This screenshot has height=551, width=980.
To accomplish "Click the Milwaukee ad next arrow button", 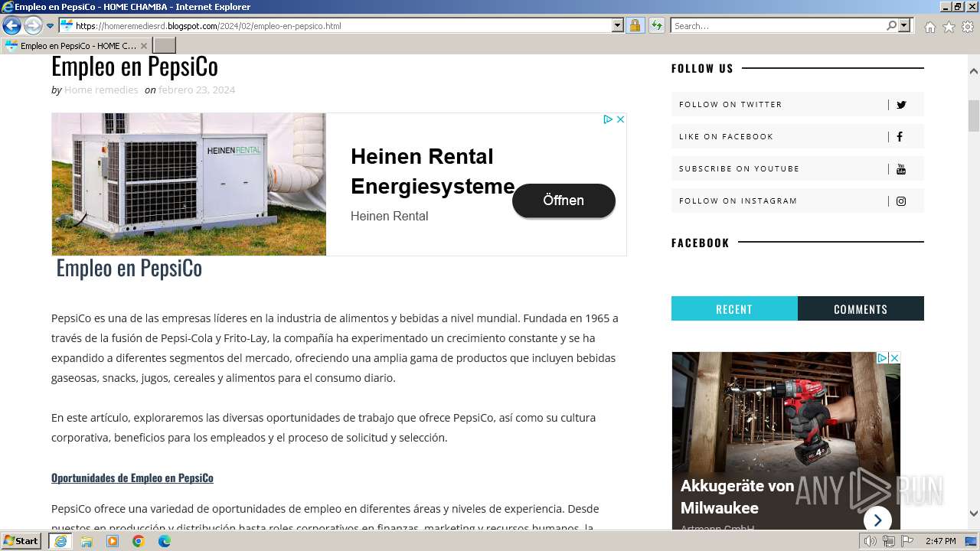I will pyautogui.click(x=877, y=520).
